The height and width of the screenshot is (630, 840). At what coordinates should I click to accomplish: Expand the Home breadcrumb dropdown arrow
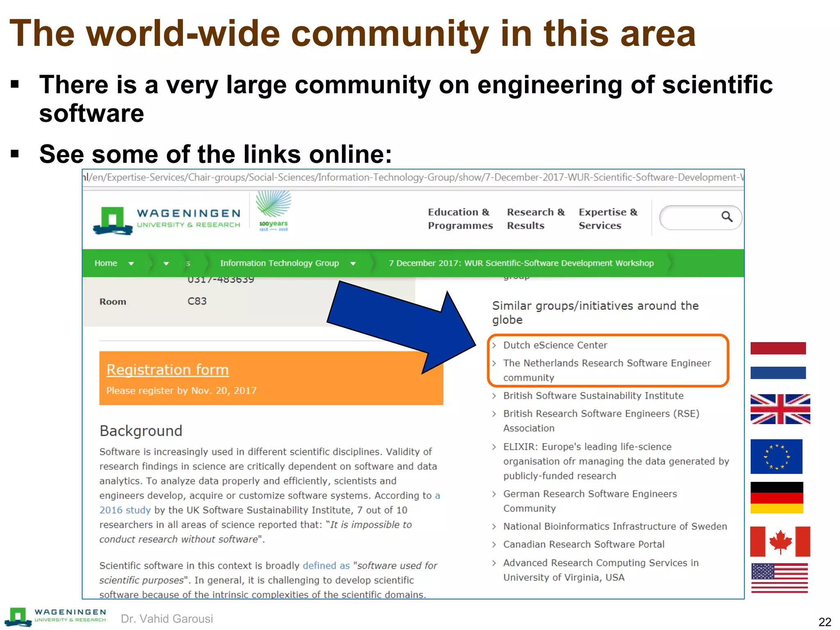pos(131,264)
